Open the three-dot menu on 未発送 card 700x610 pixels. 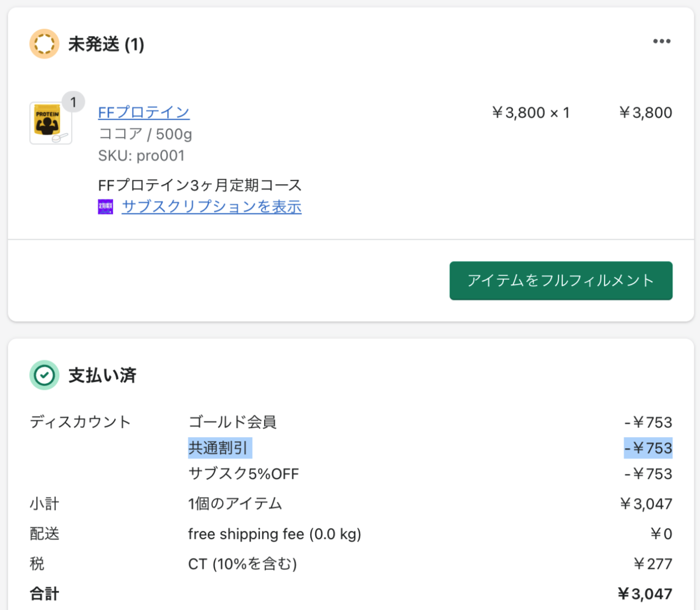click(x=661, y=41)
